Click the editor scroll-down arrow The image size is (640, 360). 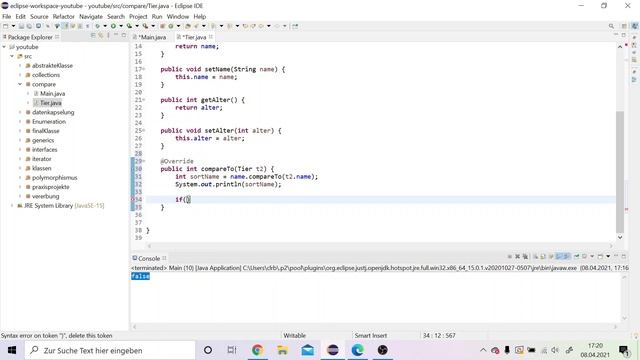coord(620,237)
